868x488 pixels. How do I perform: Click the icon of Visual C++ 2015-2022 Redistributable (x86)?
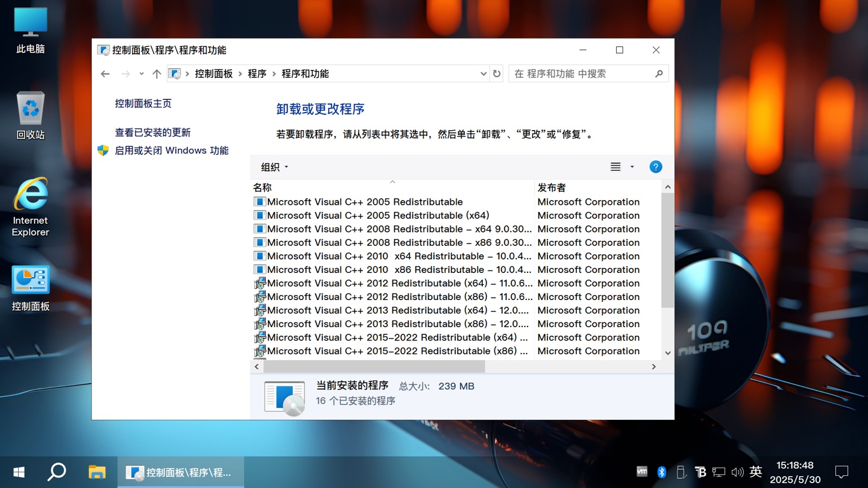click(x=260, y=351)
